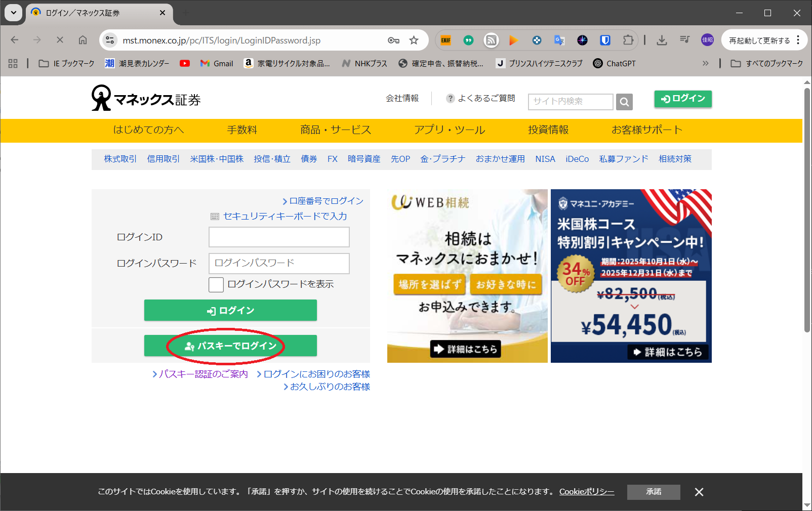
Task: Open the Chrome three-dot menu
Action: click(x=798, y=40)
